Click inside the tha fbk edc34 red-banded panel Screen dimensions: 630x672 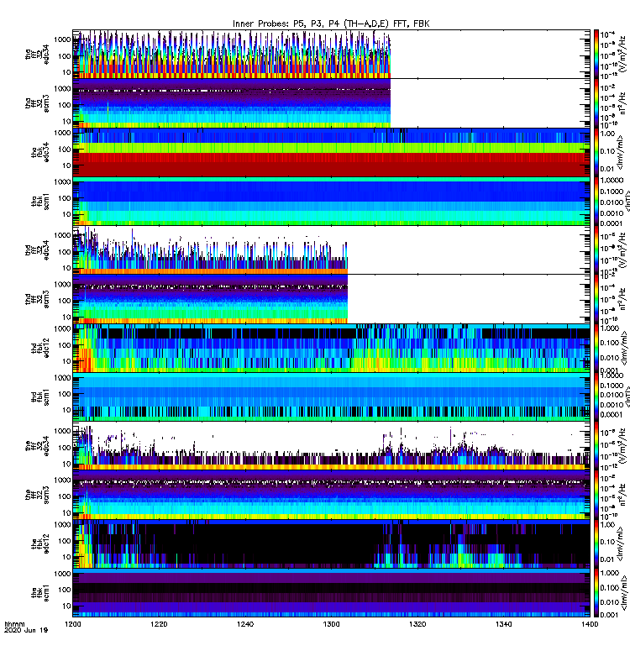pos(331,152)
